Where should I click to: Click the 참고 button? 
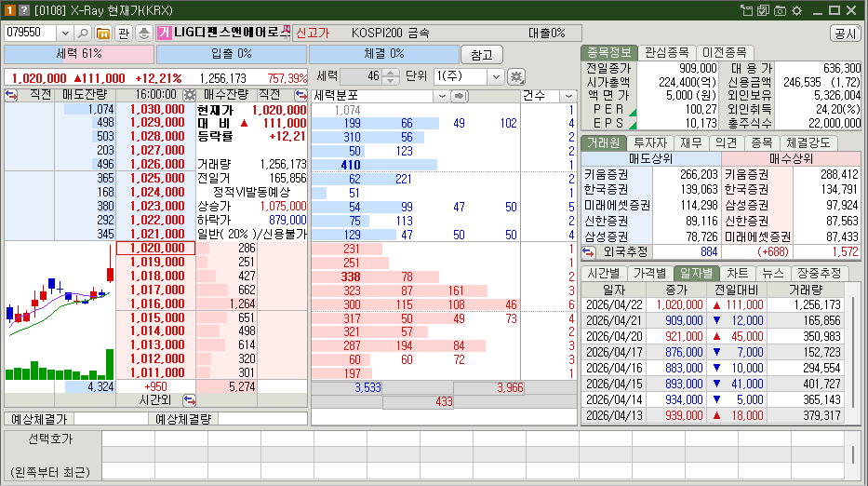point(482,55)
